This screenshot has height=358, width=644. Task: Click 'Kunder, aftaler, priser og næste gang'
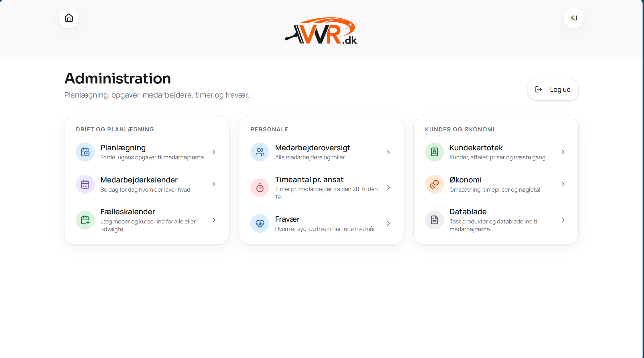click(x=497, y=157)
